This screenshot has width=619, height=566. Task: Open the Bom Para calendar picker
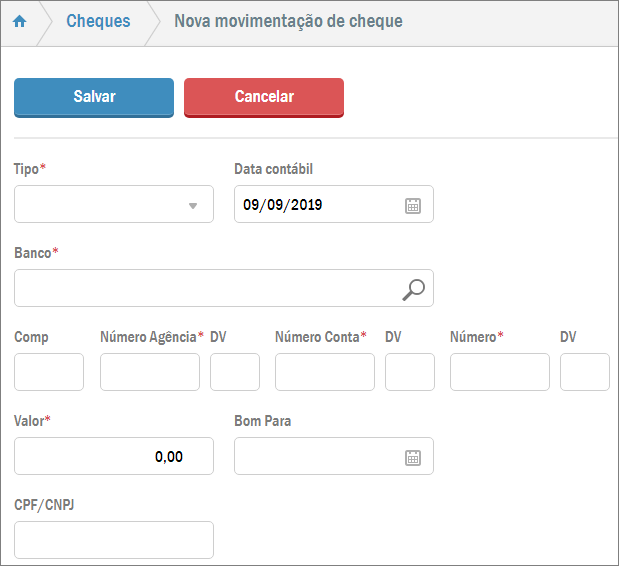(x=413, y=457)
